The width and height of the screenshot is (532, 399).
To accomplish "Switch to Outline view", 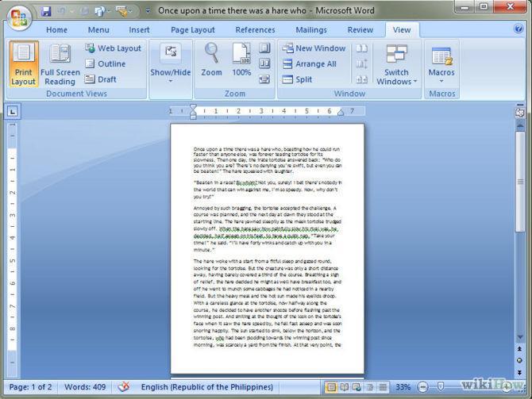I will click(106, 63).
